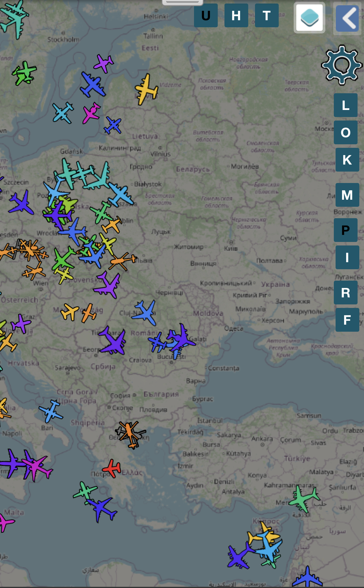Click the T button at top
The width and height of the screenshot is (364, 588).
[x=267, y=16]
